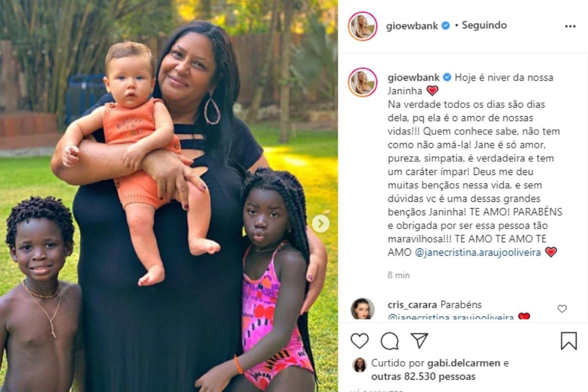Share post via paper plane icon
The width and height of the screenshot is (588, 392).
[x=419, y=341]
